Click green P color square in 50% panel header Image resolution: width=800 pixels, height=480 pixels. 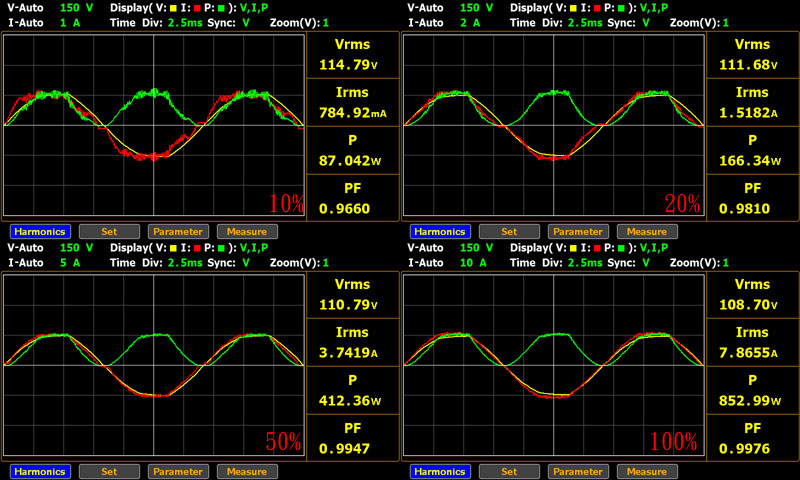[x=221, y=248]
